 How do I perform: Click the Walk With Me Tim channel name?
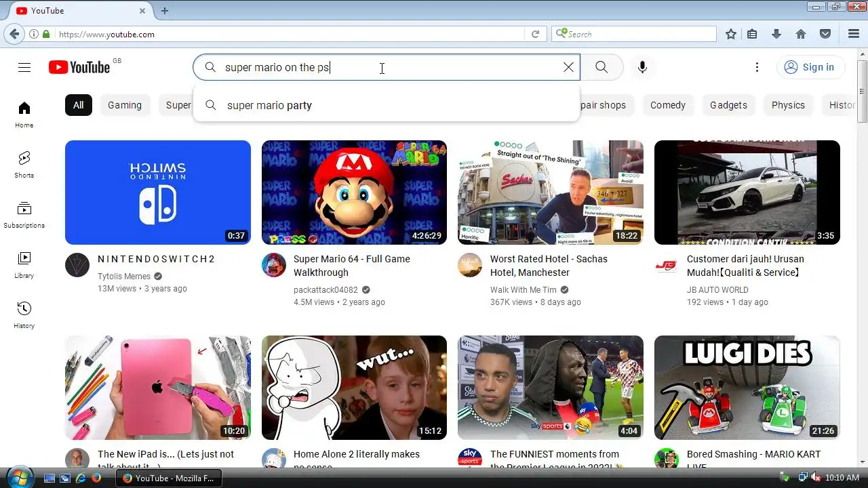pos(524,290)
